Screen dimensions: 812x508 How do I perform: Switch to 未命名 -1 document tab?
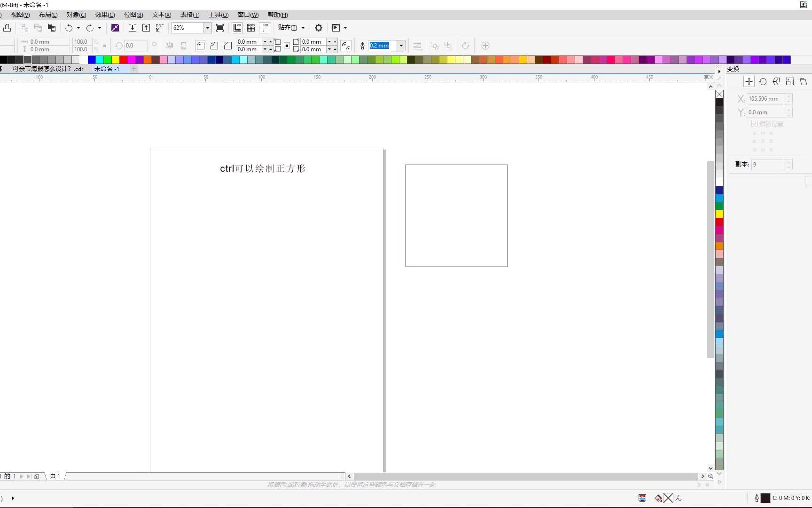coord(107,69)
